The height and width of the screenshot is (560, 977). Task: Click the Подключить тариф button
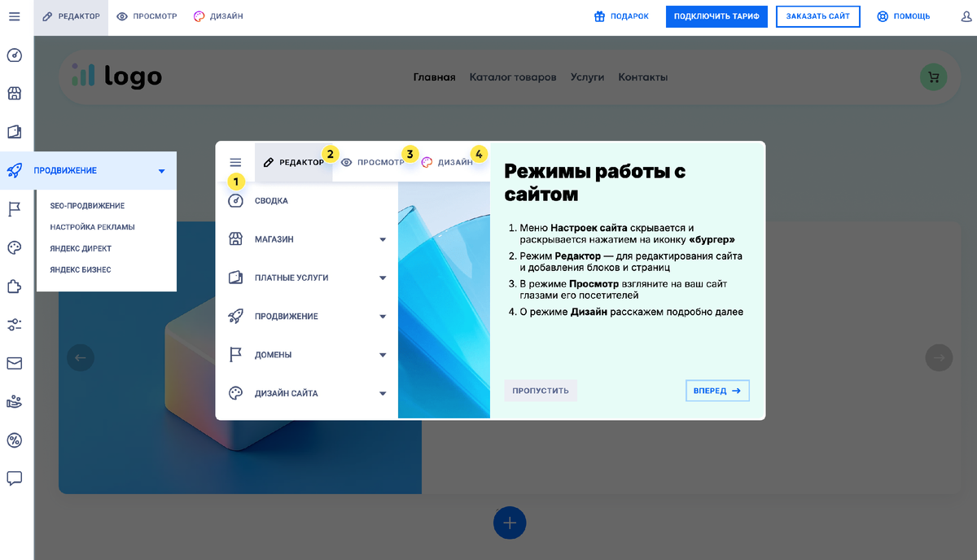716,16
